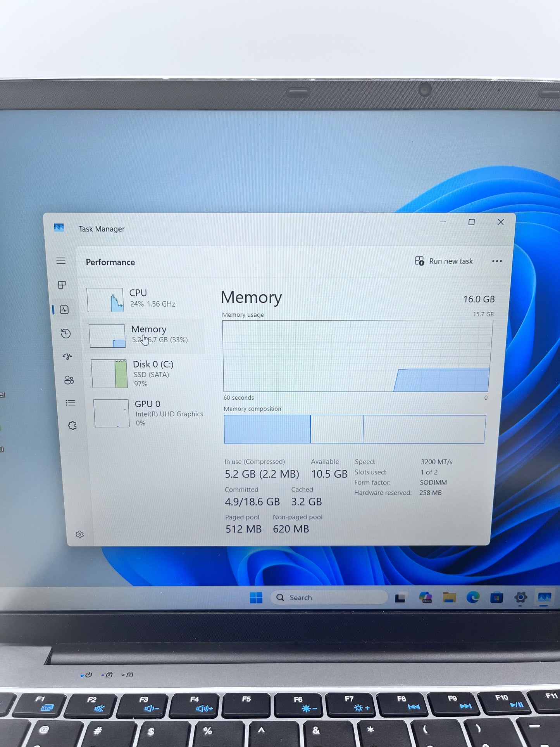Open the Details page list icon

(x=71, y=403)
